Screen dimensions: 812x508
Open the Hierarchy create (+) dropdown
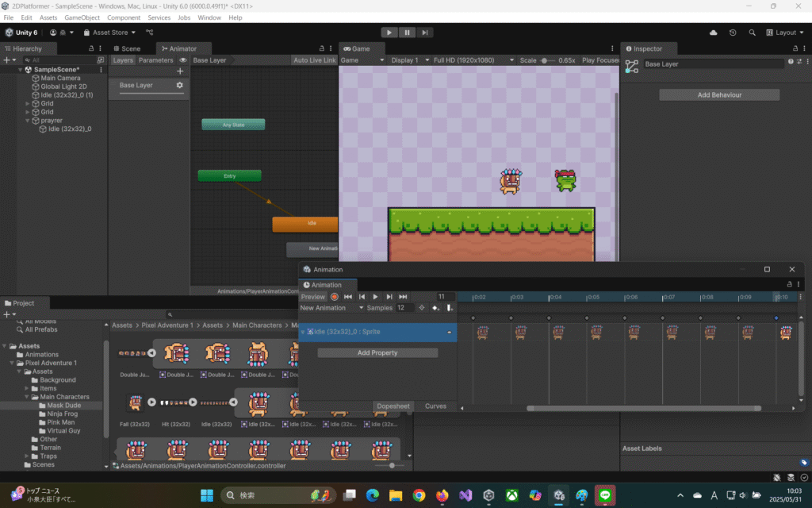click(x=10, y=60)
